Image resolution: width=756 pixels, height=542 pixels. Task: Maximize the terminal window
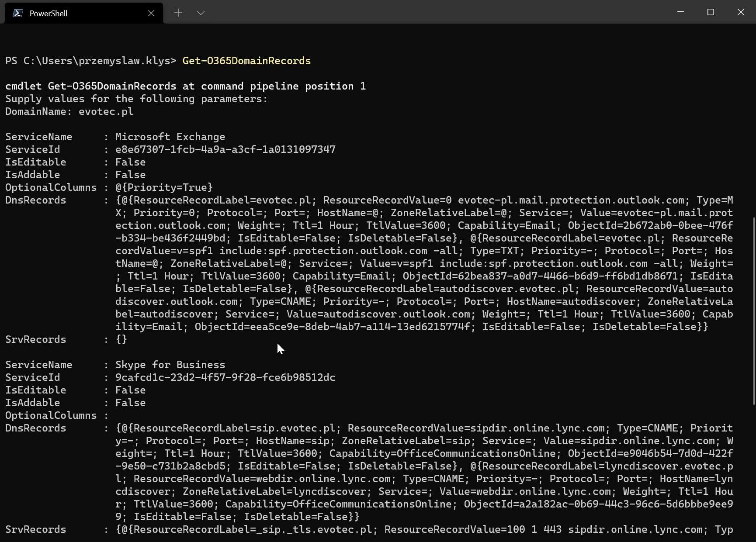coord(711,12)
